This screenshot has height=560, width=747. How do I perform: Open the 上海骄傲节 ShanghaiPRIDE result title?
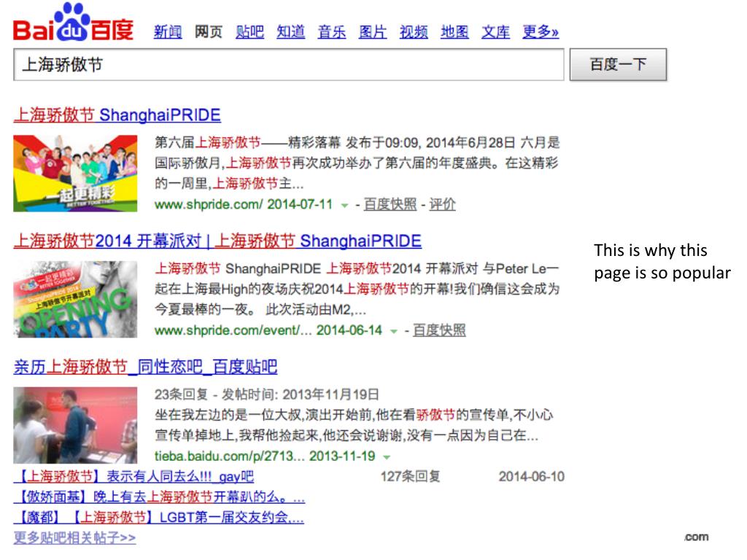click(117, 114)
